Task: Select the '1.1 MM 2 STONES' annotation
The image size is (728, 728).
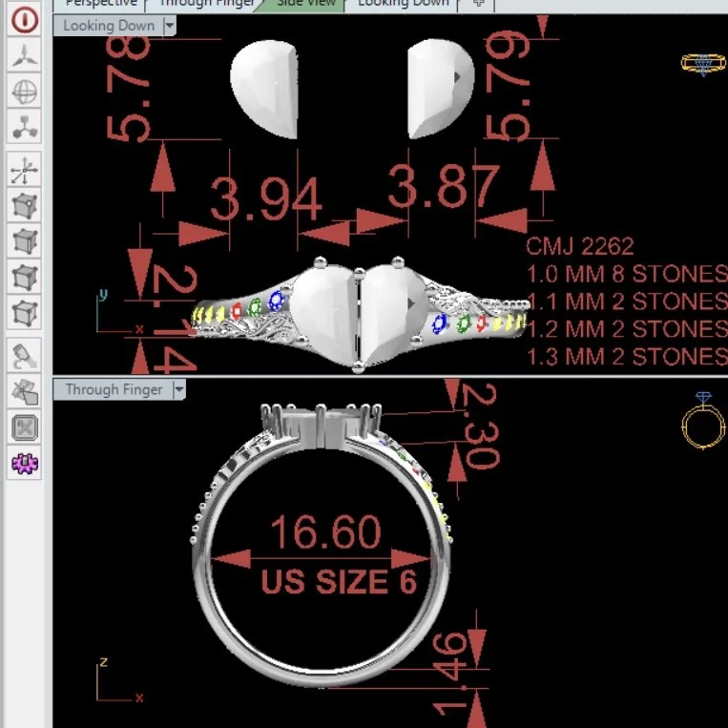Action: (x=627, y=302)
